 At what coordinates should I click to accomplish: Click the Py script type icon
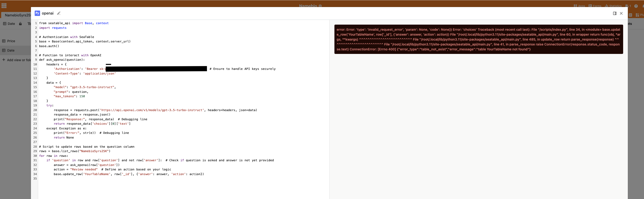(x=37, y=13)
